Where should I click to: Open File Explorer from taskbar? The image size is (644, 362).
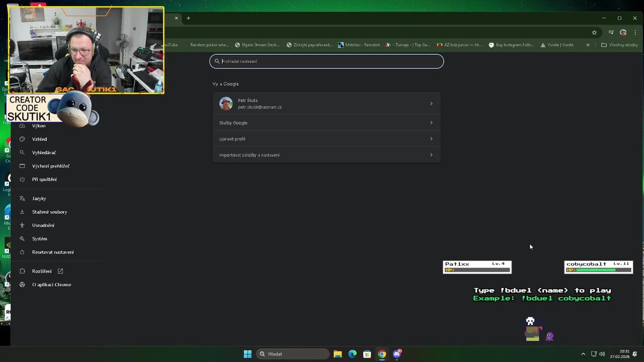coord(338,354)
